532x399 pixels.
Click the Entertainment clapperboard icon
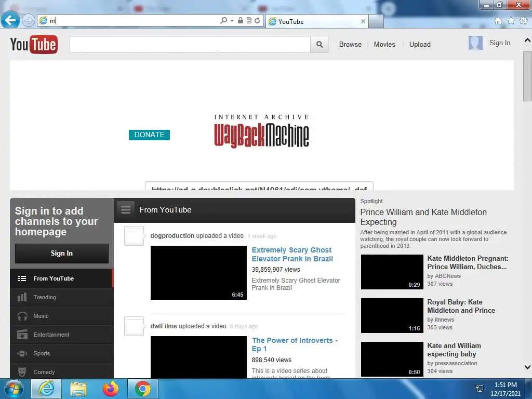point(22,335)
